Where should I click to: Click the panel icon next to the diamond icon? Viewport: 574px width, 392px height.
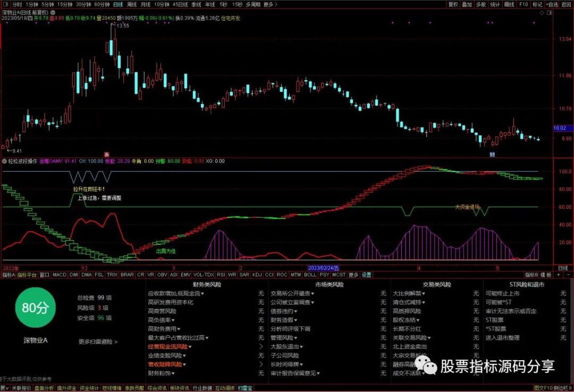click(x=549, y=12)
